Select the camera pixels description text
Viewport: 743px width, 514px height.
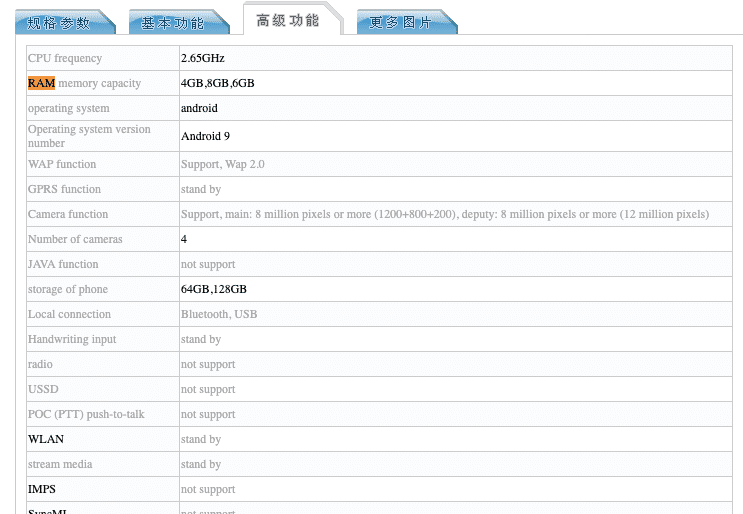445,215
